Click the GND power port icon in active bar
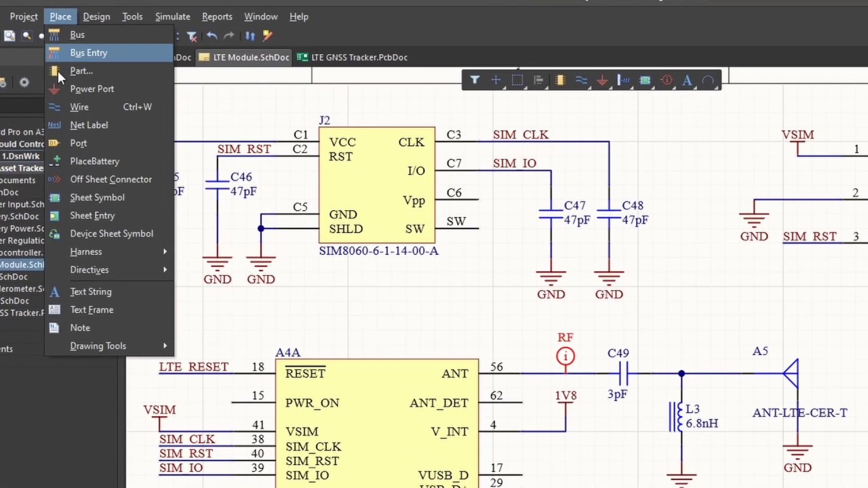Viewport: 868px width, 488px height. 602,81
